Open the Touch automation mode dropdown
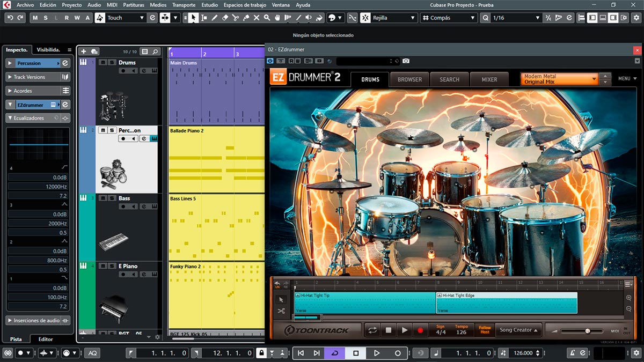 tap(126, 18)
